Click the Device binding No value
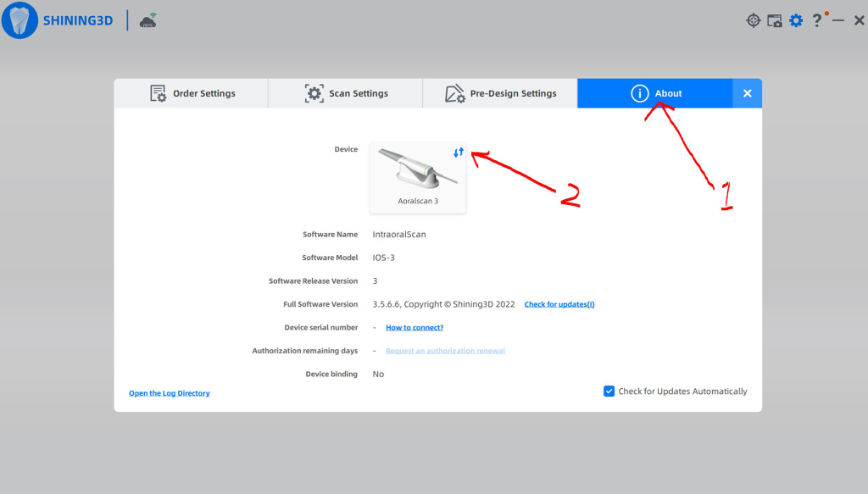 tap(378, 374)
